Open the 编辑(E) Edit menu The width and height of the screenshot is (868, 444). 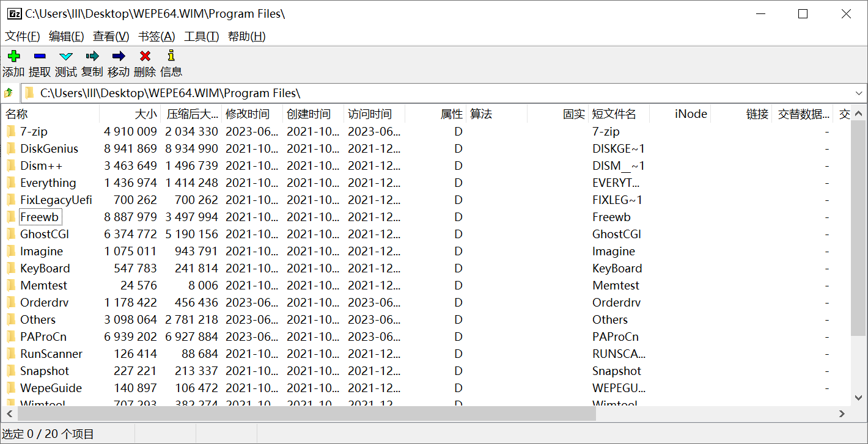pyautogui.click(x=67, y=37)
